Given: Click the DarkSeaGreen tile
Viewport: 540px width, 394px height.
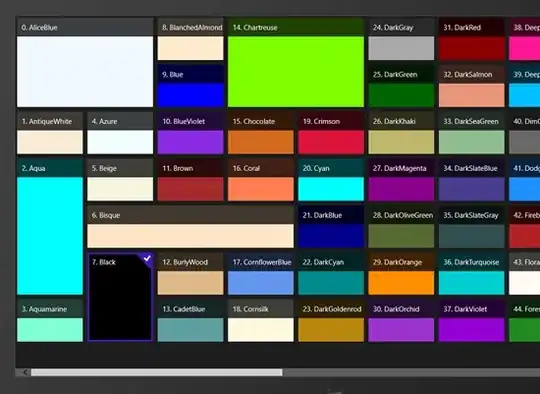Looking at the screenshot, I should (x=471, y=133).
